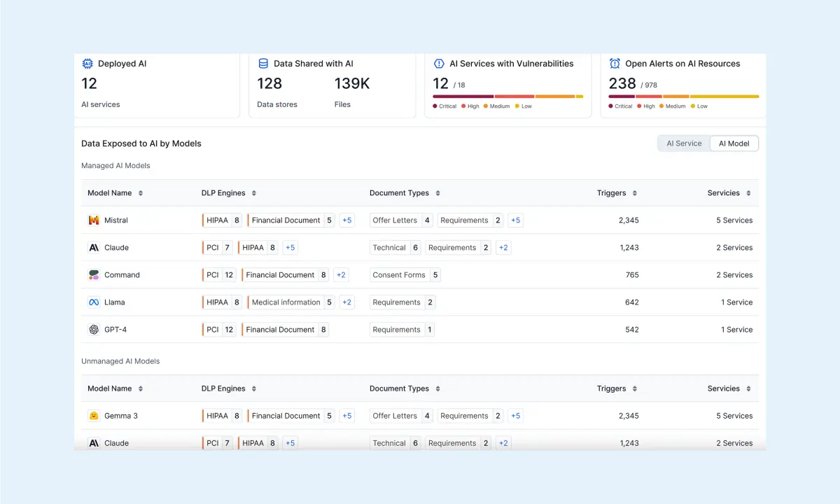
Task: Click the GPT-4 OpenAI logo icon
Action: [x=94, y=330]
